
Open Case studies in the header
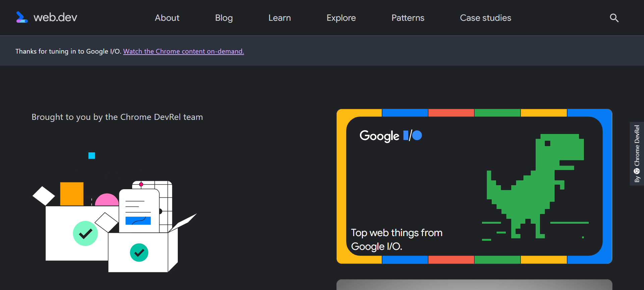[x=485, y=18]
